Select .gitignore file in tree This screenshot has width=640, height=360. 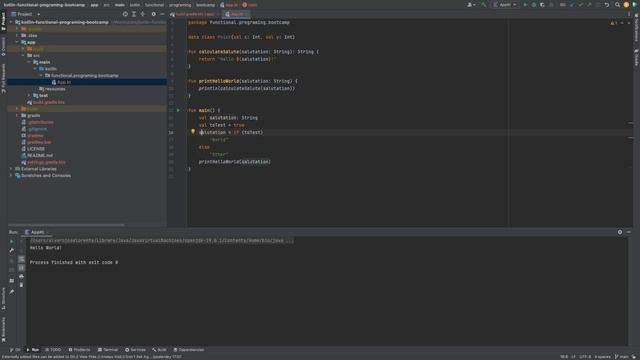[x=34, y=129]
